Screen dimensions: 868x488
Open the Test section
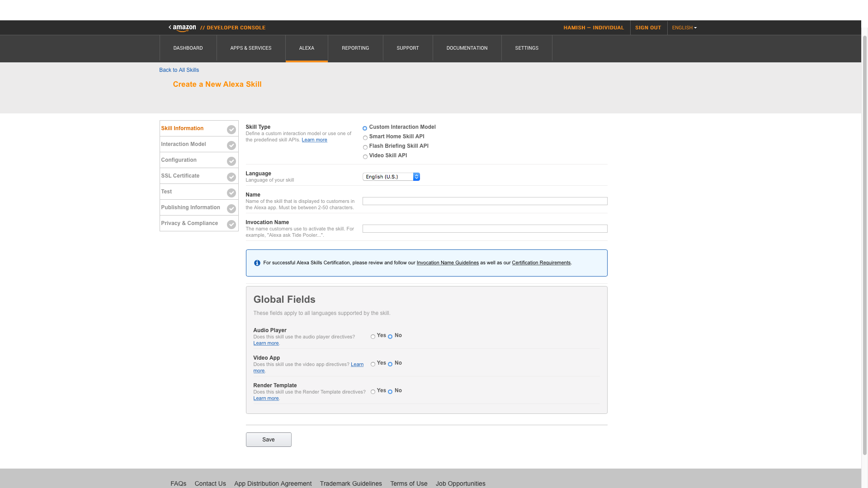click(199, 192)
